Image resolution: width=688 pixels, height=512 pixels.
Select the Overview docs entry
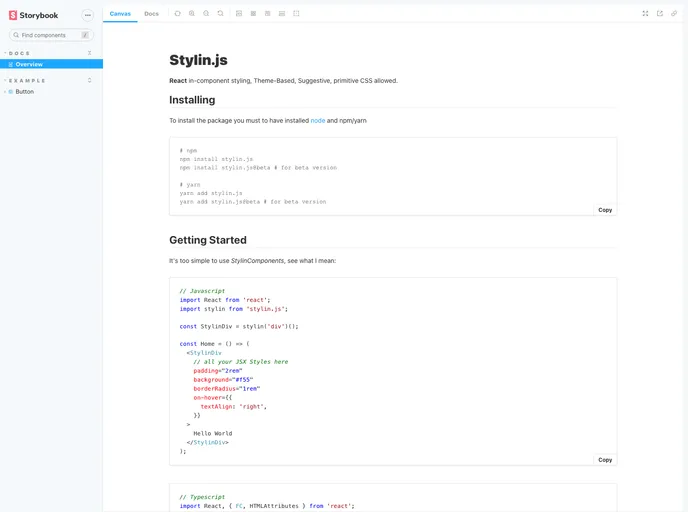pyautogui.click(x=51, y=64)
